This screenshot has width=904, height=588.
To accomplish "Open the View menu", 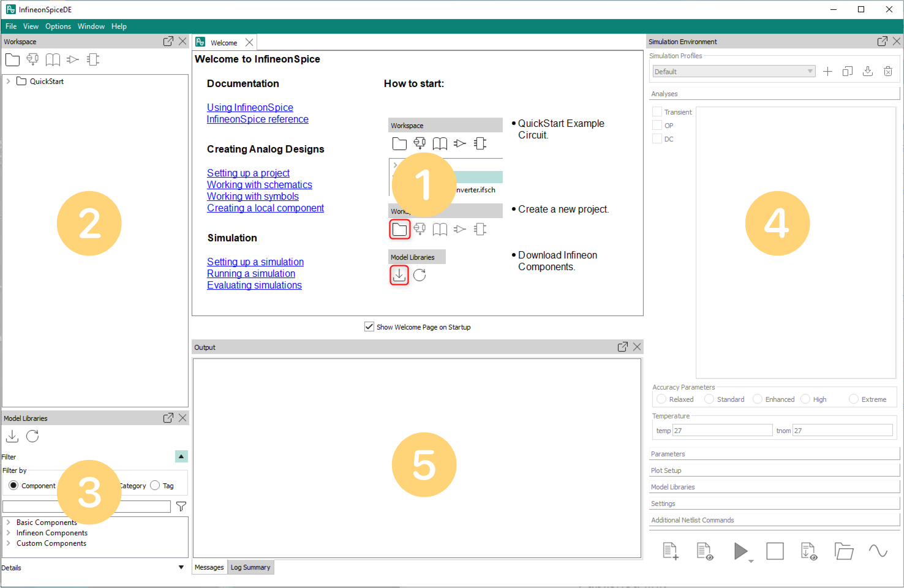I will pos(31,26).
